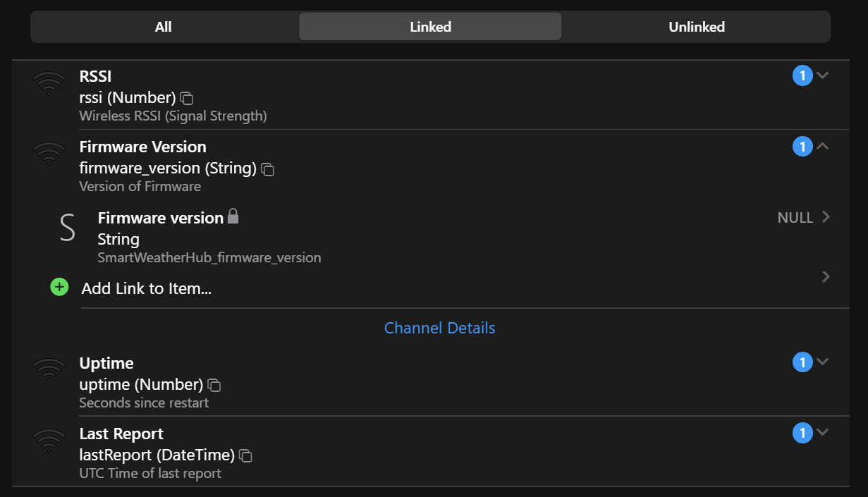Copy the rssi channel ID
868x497 pixels.
(187, 98)
